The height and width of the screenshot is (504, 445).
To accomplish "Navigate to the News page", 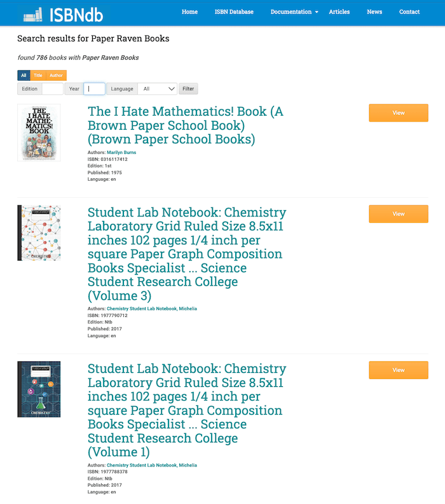I will 374,12.
